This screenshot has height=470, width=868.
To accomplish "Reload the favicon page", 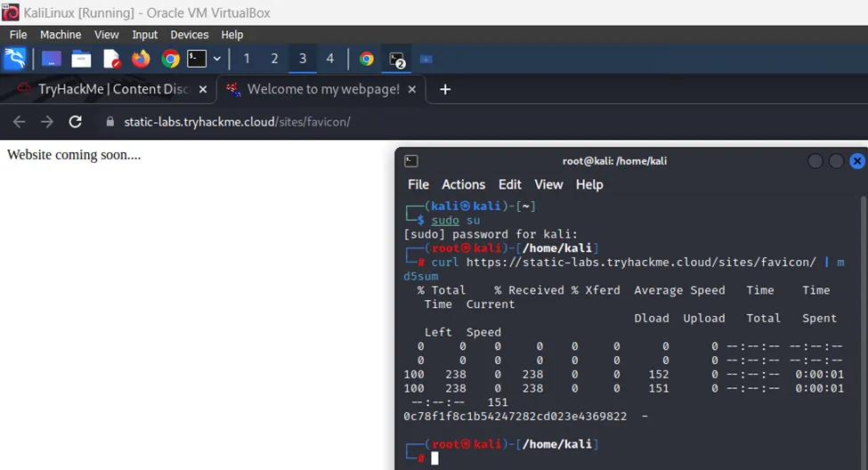I will tap(76, 122).
